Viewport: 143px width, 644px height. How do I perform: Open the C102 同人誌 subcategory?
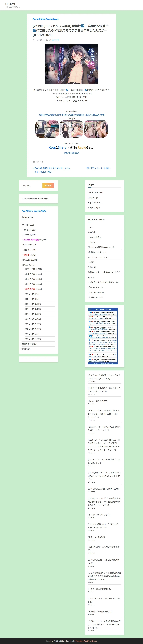coord(30,279)
